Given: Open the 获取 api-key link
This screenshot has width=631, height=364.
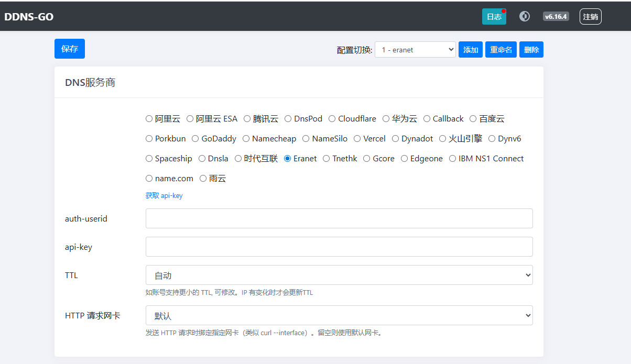Looking at the screenshot, I should pyautogui.click(x=164, y=195).
